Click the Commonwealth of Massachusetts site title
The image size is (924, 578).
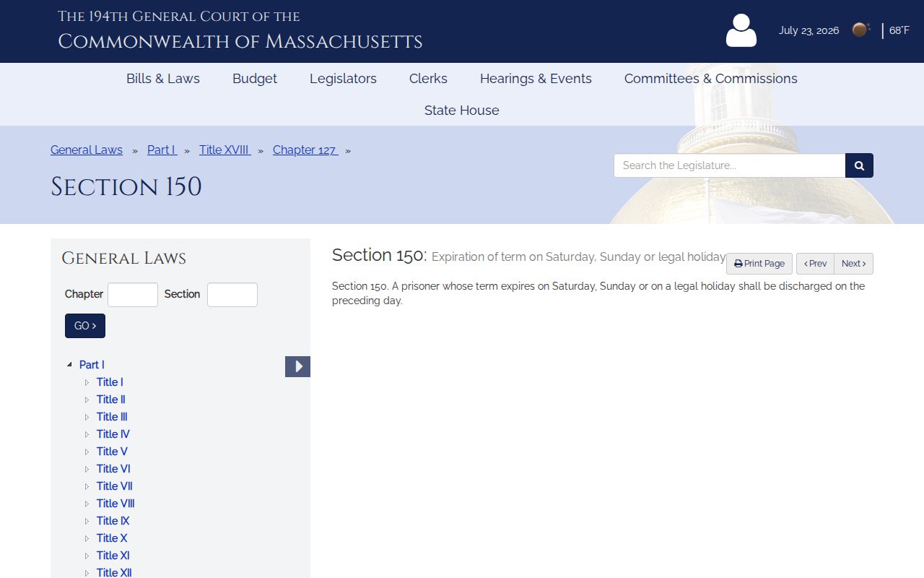(240, 41)
